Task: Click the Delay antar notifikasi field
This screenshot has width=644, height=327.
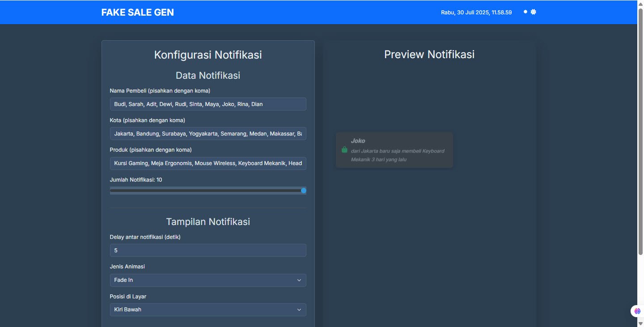Action: tap(208, 251)
